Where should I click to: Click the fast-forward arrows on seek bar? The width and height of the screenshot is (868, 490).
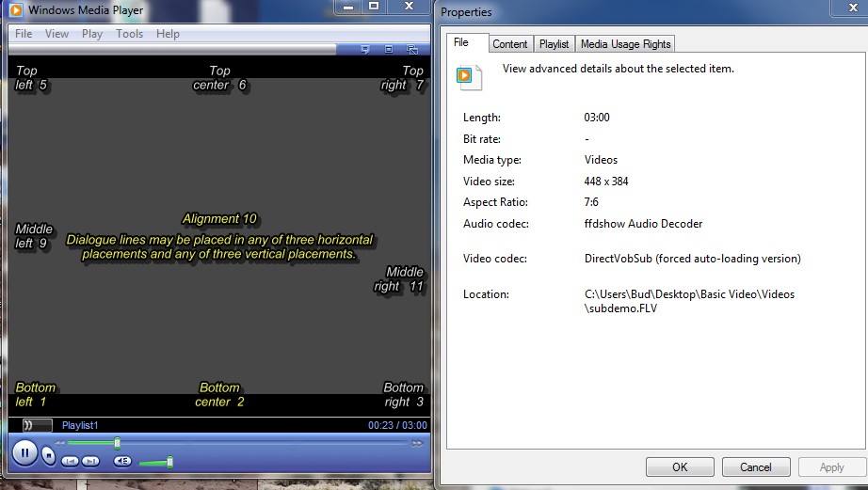[417, 443]
